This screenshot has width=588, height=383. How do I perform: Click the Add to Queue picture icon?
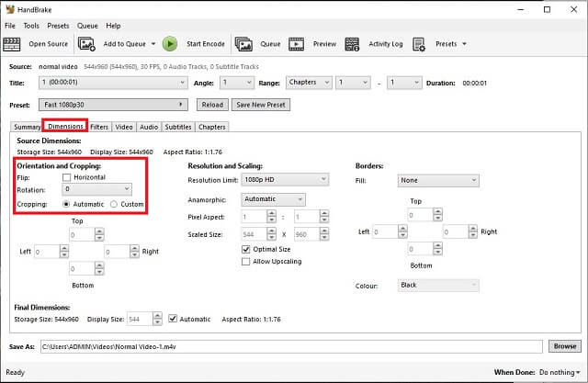[x=86, y=44]
